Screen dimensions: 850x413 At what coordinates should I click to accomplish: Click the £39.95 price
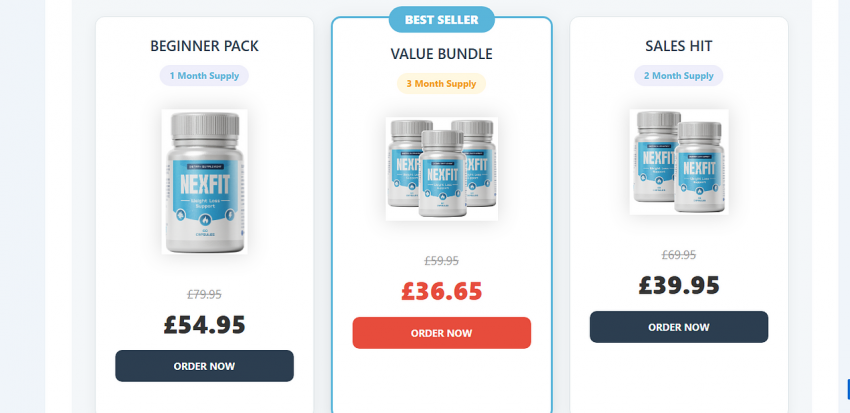(x=679, y=286)
